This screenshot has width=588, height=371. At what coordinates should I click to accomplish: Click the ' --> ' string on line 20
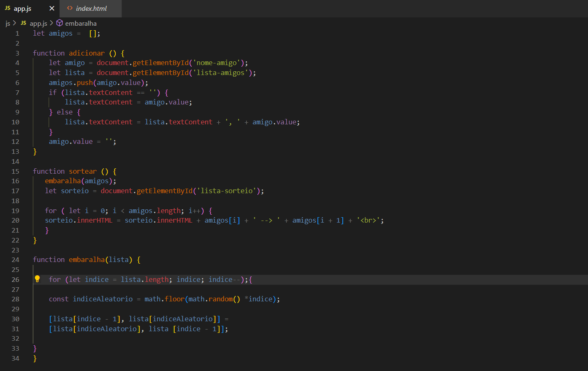point(266,220)
